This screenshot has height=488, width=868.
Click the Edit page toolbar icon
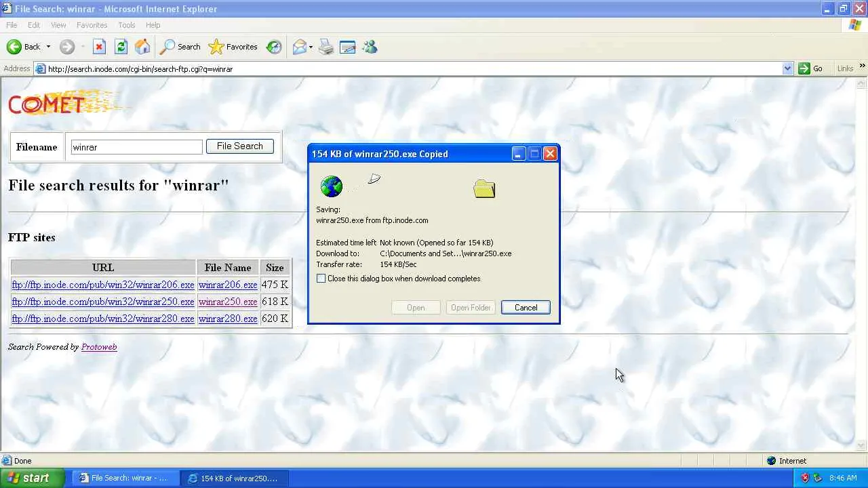(348, 47)
